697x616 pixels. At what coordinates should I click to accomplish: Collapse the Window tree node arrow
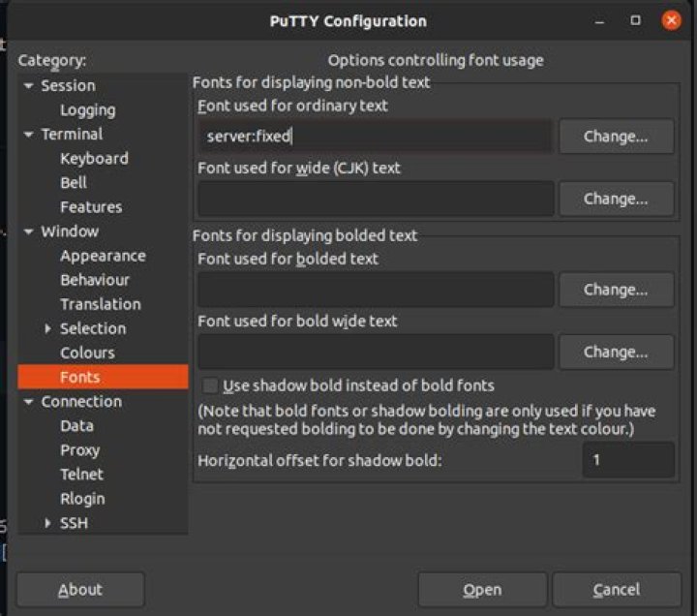coord(29,231)
